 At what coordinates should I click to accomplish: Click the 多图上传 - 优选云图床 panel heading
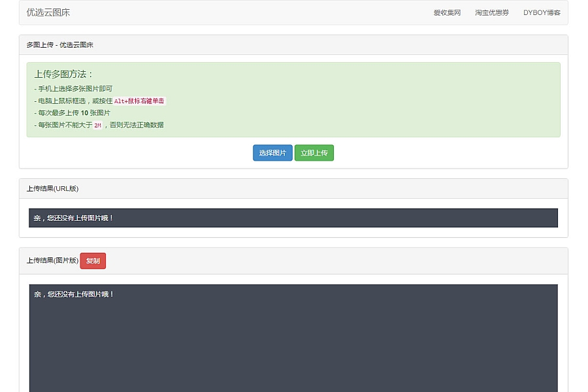click(293, 45)
